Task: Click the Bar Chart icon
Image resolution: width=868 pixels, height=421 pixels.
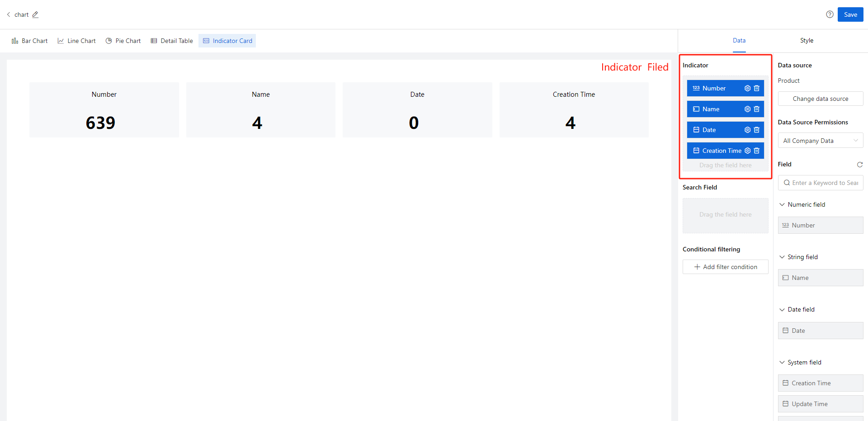Action: 15,41
